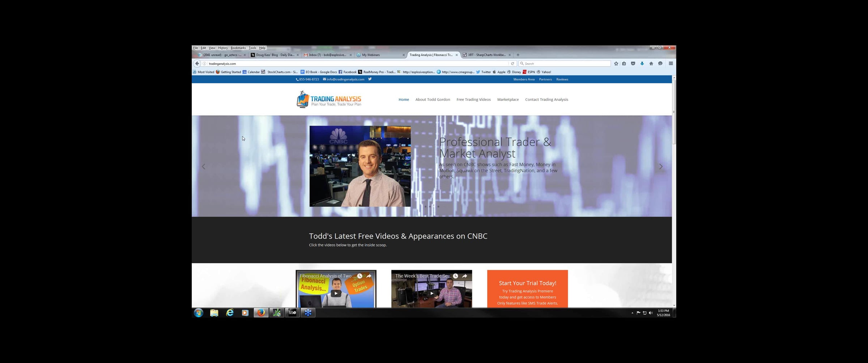
Task: Go back with the browser back arrow
Action: click(197, 64)
